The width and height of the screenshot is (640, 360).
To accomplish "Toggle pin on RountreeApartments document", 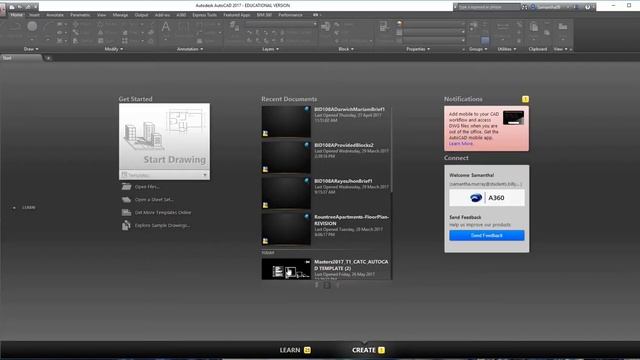I will 307,217.
